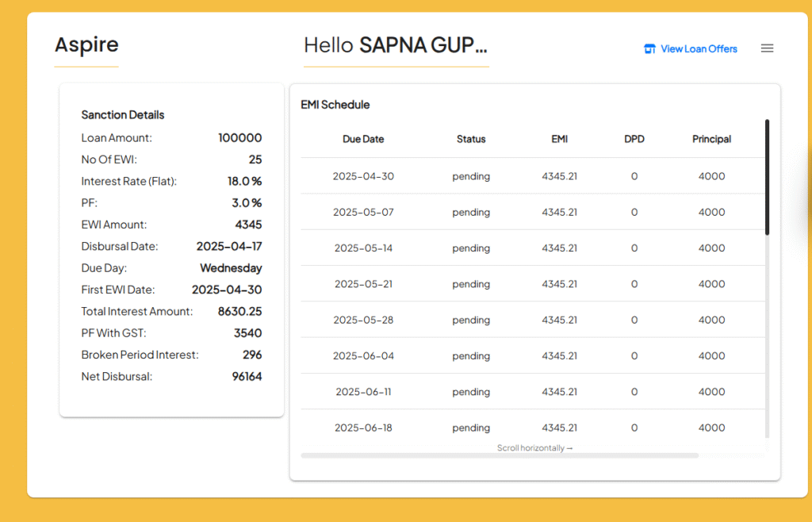Image resolution: width=812 pixels, height=522 pixels.
Task: Select the row with due date 2025-06-04
Action: [x=363, y=356]
